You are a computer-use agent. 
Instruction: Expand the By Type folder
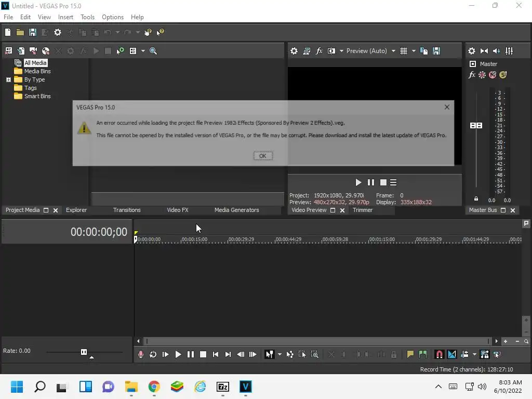click(x=8, y=79)
